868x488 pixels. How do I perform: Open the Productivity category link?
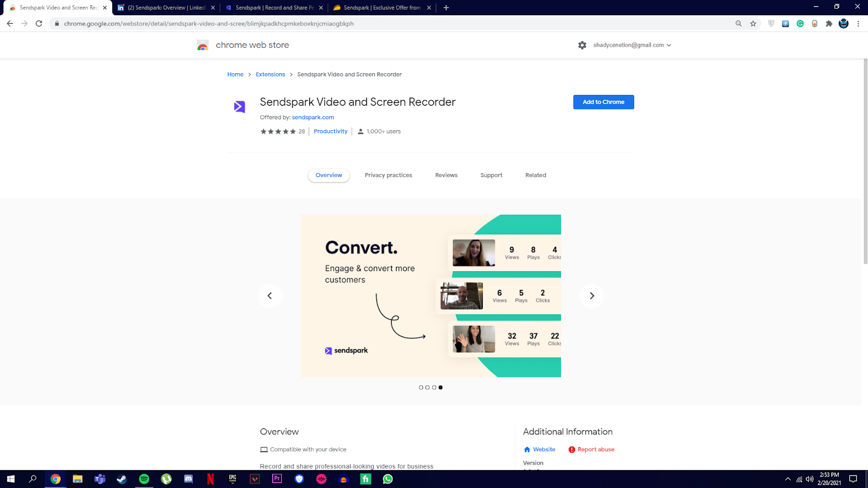330,131
